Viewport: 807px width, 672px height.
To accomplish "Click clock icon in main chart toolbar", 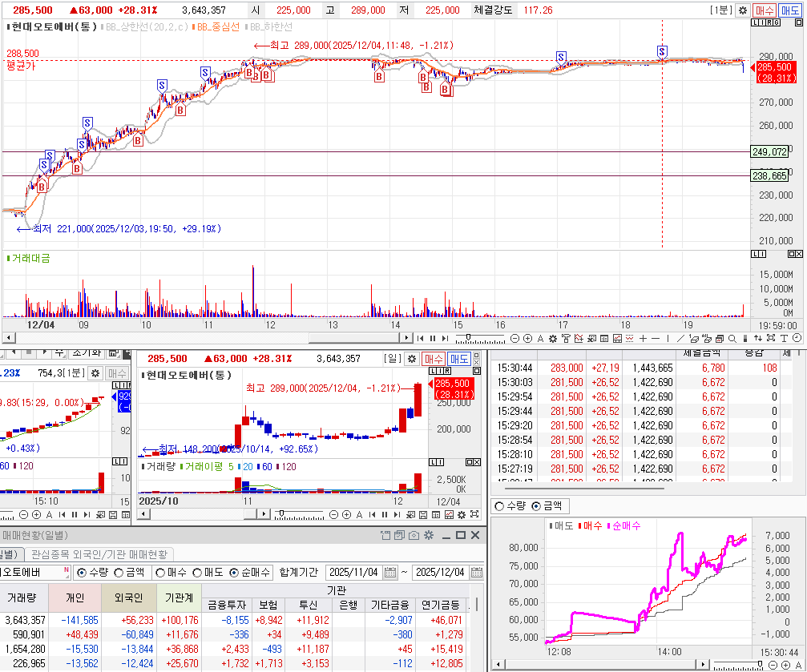I will pos(797,338).
